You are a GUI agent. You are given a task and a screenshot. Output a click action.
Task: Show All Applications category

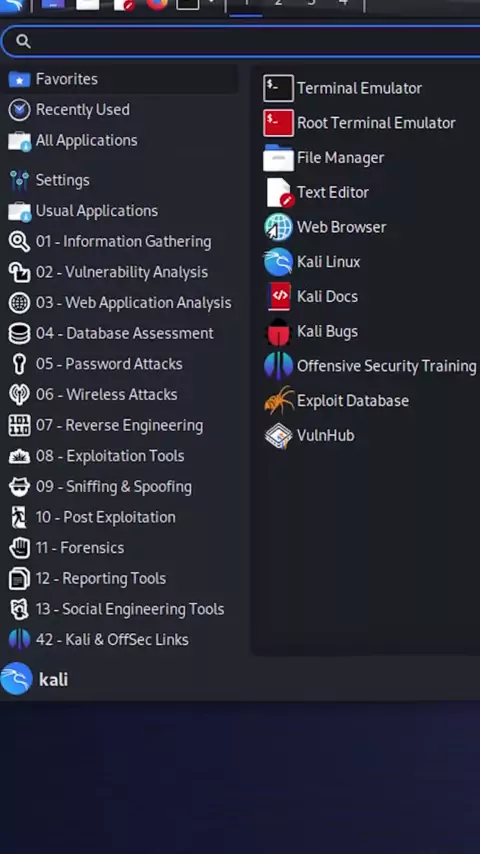[x=119, y=141]
